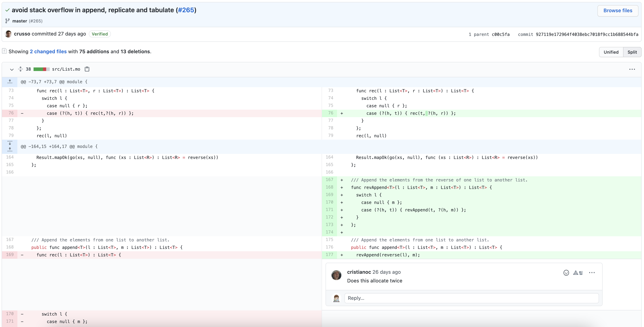Open options menu on cristianoc's comment

592,273
